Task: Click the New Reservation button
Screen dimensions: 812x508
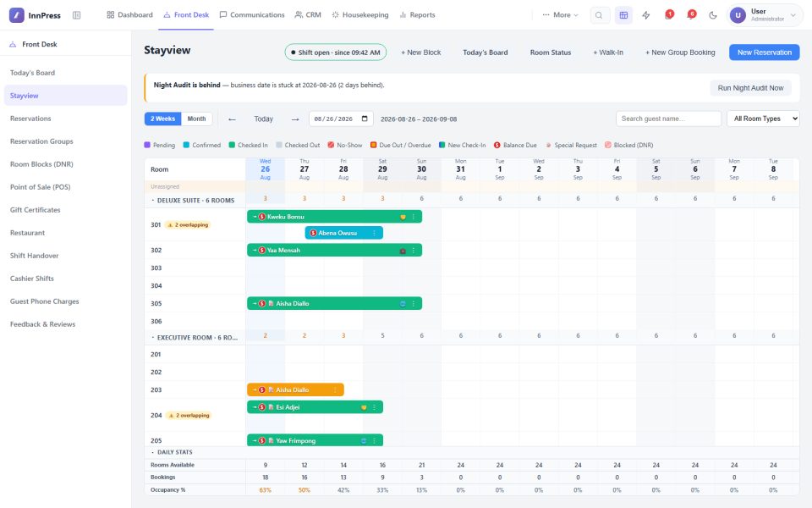Action: [765, 52]
